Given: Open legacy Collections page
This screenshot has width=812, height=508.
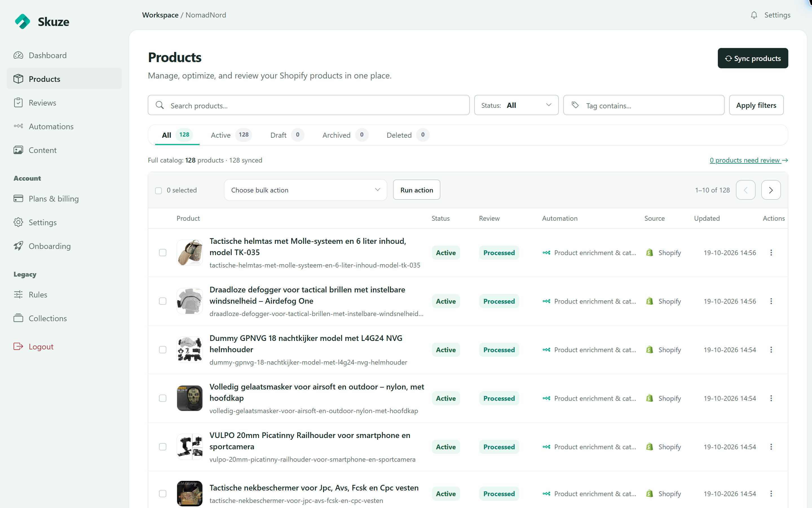Looking at the screenshot, I should tap(64, 318).
